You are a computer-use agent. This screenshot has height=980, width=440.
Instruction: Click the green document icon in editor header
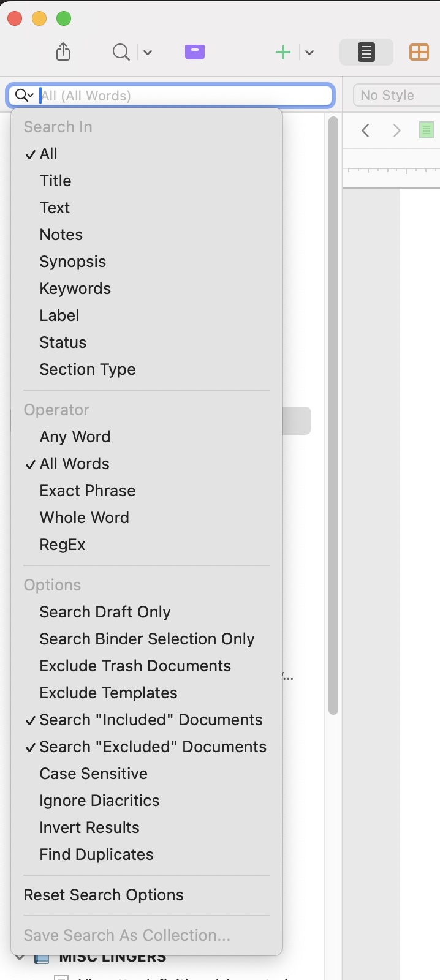426,130
